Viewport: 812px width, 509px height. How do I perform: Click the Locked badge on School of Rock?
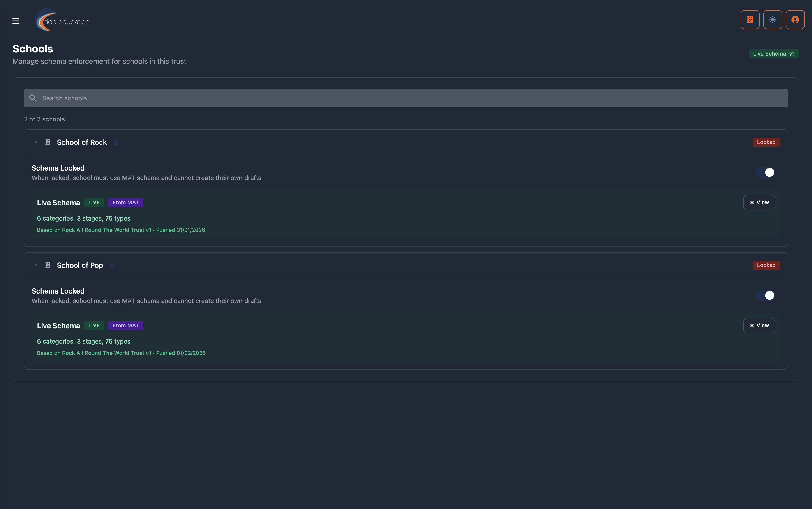point(766,142)
